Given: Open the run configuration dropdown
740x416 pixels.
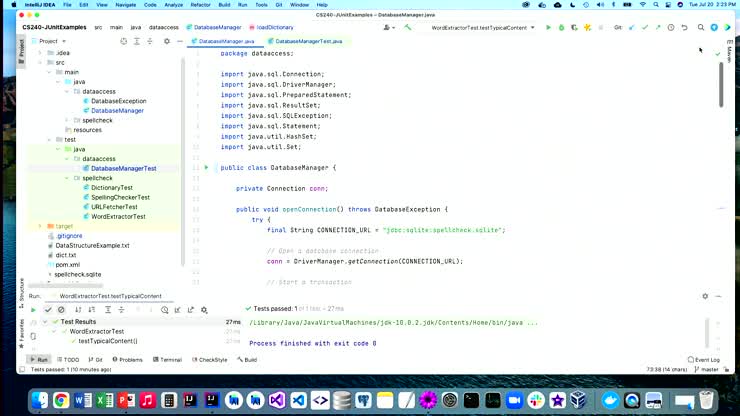Looking at the screenshot, I should click(483, 28).
